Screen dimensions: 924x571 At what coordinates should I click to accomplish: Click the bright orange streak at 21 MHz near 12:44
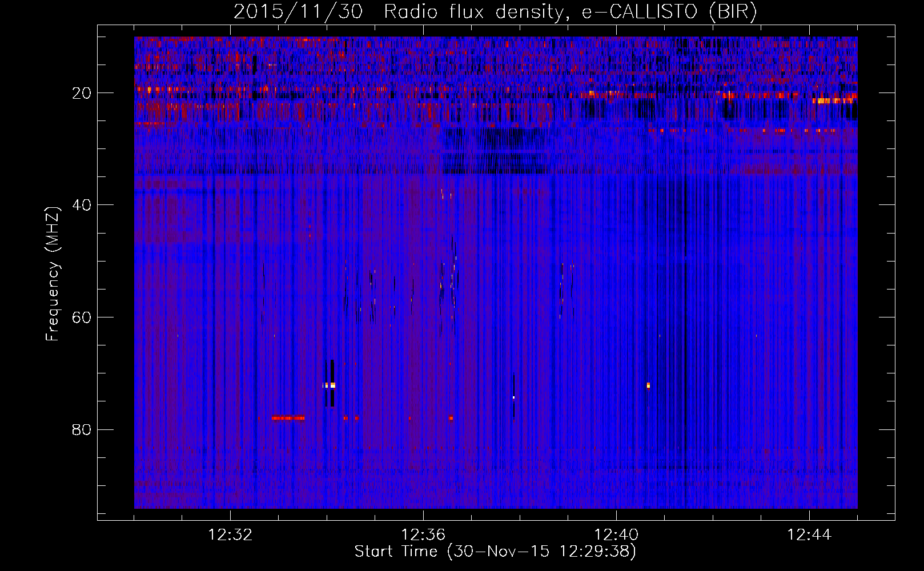click(x=833, y=100)
